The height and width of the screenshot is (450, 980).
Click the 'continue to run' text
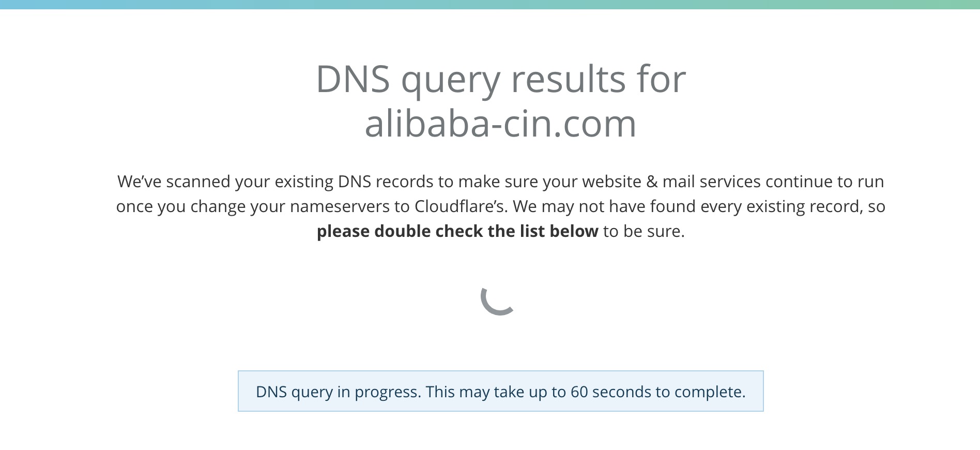tap(825, 182)
